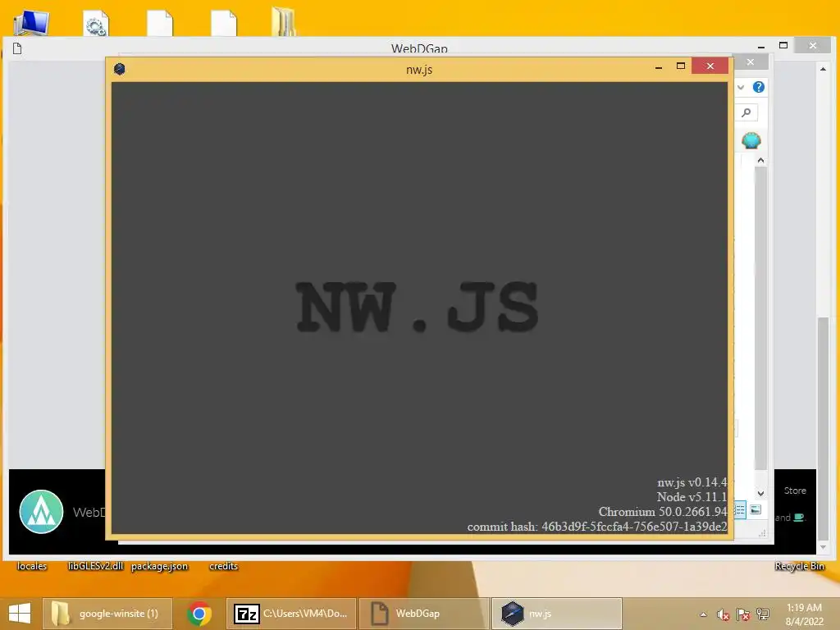Open the Store link in WebDGap
Image resolution: width=840 pixels, height=630 pixels.
point(794,491)
